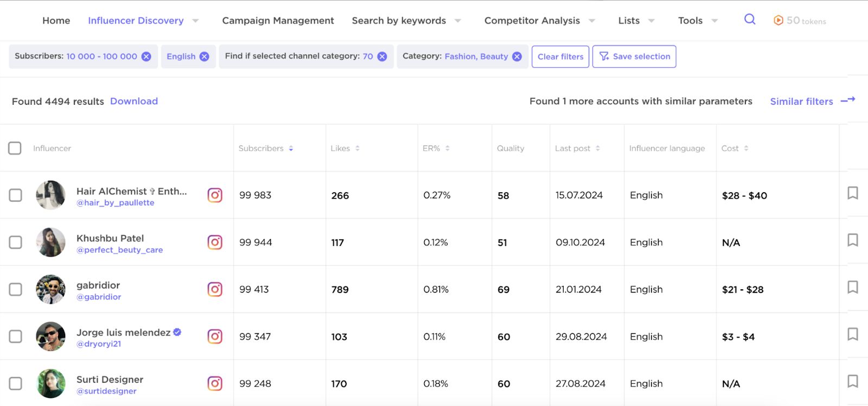Bookmark the Surti Designer row
Screen dimensions: 868x406
point(853,381)
